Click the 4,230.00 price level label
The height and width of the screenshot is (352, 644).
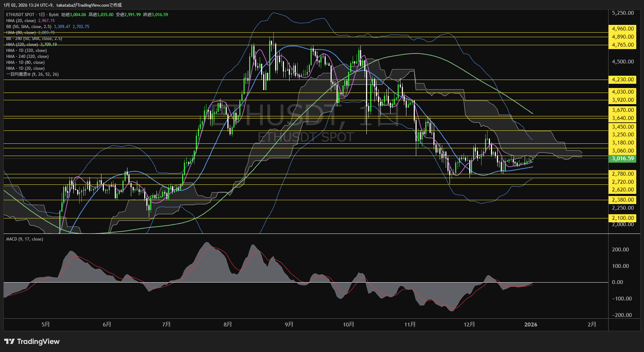pos(623,80)
